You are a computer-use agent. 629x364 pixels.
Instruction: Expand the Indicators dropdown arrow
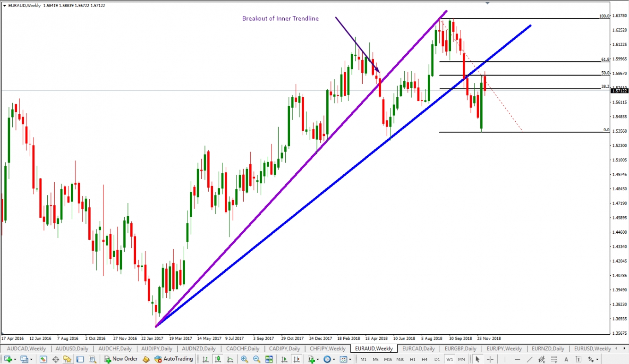point(318,359)
